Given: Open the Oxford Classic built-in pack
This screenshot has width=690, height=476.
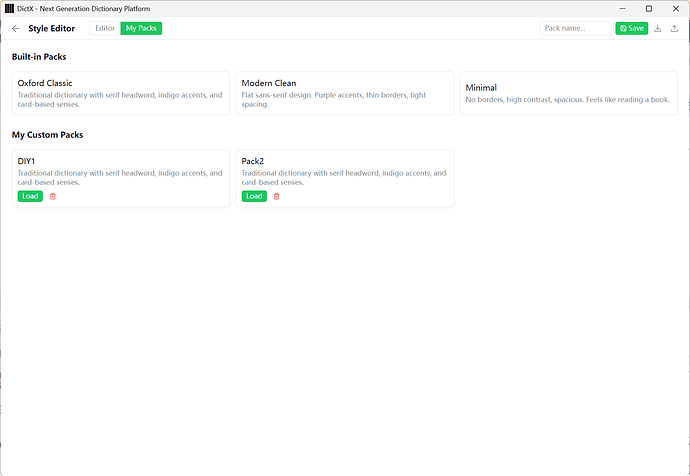Looking at the screenshot, I should click(121, 93).
